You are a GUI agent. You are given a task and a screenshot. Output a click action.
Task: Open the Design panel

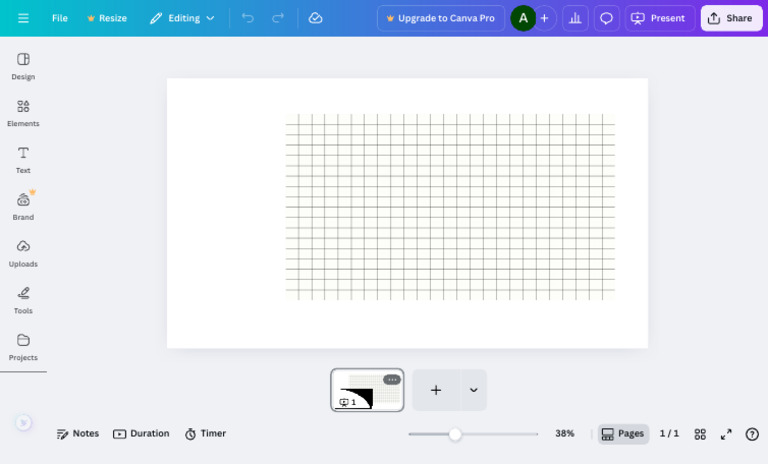pyautogui.click(x=23, y=66)
